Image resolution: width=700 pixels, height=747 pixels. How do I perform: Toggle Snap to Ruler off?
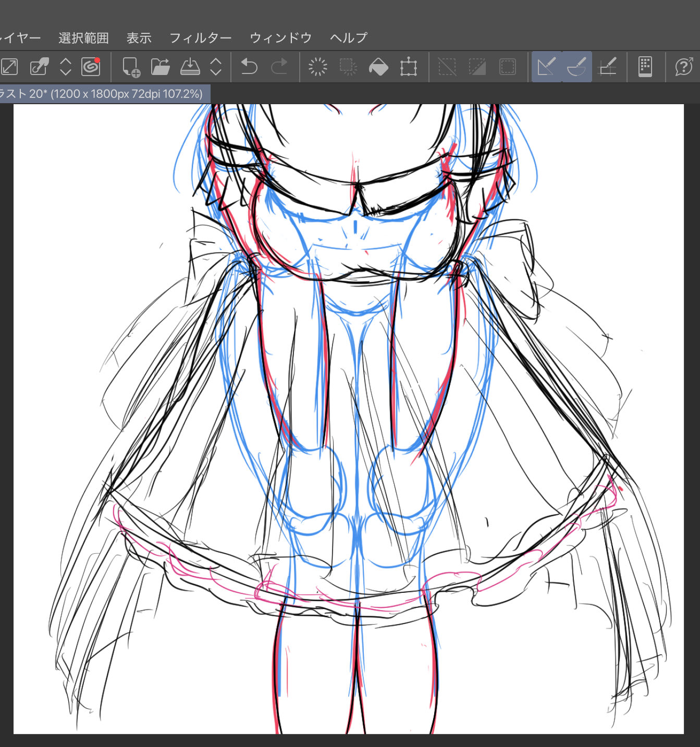546,67
